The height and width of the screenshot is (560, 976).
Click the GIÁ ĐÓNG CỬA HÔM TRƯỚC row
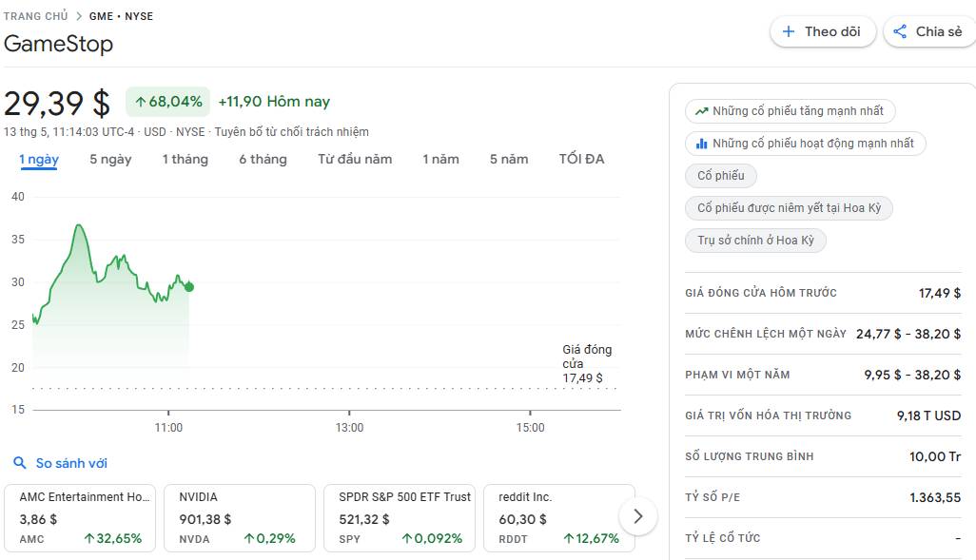tap(823, 293)
